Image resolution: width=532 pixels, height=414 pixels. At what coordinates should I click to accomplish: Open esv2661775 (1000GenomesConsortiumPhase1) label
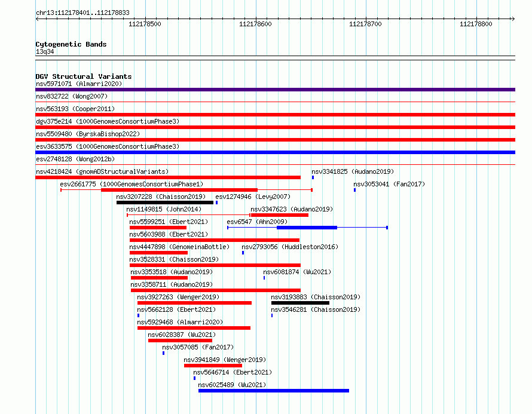(x=132, y=184)
